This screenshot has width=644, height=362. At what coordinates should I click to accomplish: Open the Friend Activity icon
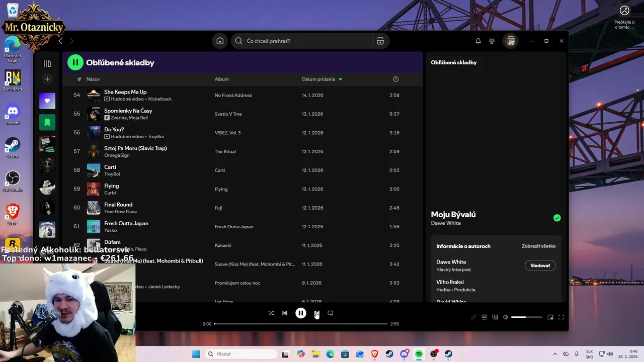pyautogui.click(x=492, y=41)
